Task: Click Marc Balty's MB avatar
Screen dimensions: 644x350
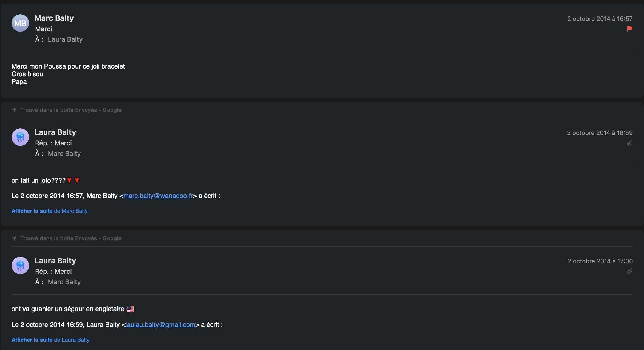Action: tap(20, 23)
